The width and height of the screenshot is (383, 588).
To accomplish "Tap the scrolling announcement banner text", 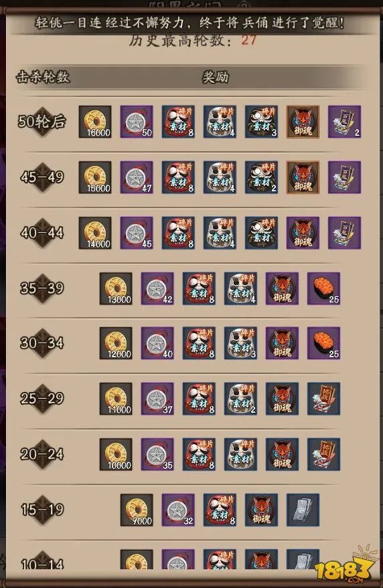I will (x=189, y=23).
